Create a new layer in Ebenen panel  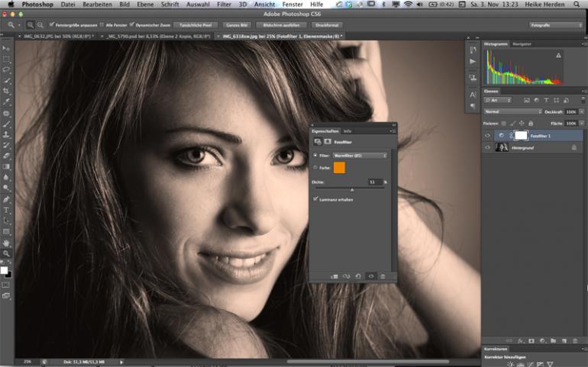point(564,341)
